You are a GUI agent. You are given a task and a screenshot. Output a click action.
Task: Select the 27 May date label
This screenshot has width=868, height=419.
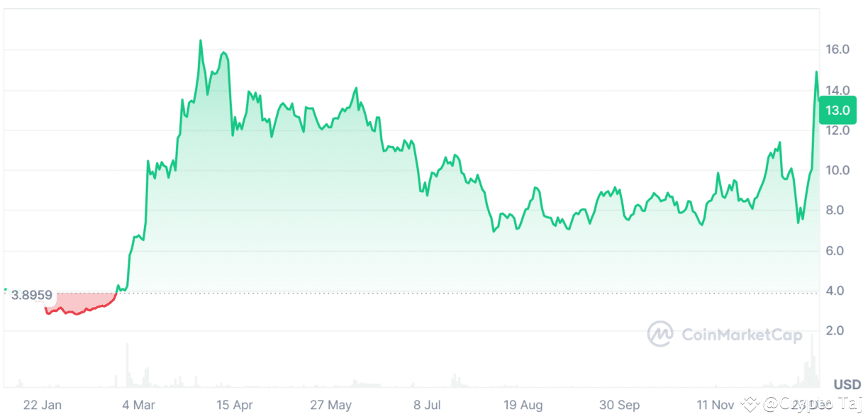click(x=330, y=406)
